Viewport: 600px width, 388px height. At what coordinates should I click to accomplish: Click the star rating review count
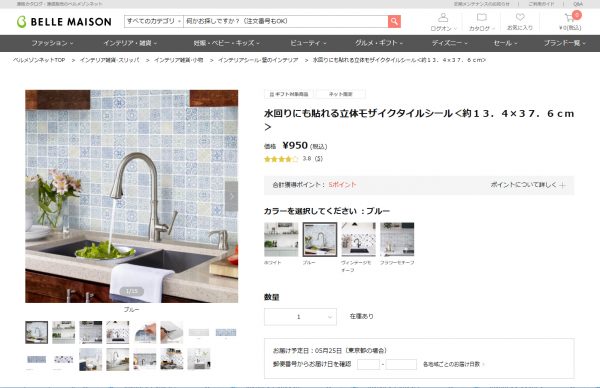click(318, 159)
